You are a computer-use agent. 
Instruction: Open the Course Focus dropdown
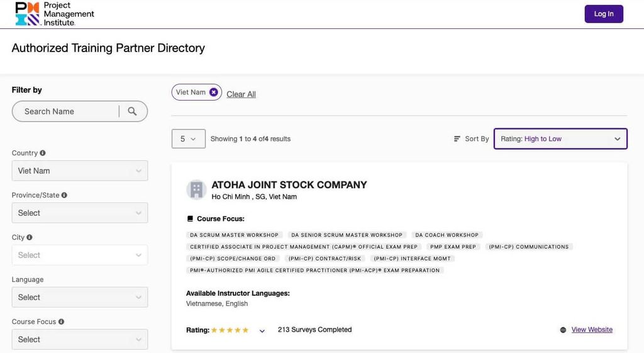80,339
